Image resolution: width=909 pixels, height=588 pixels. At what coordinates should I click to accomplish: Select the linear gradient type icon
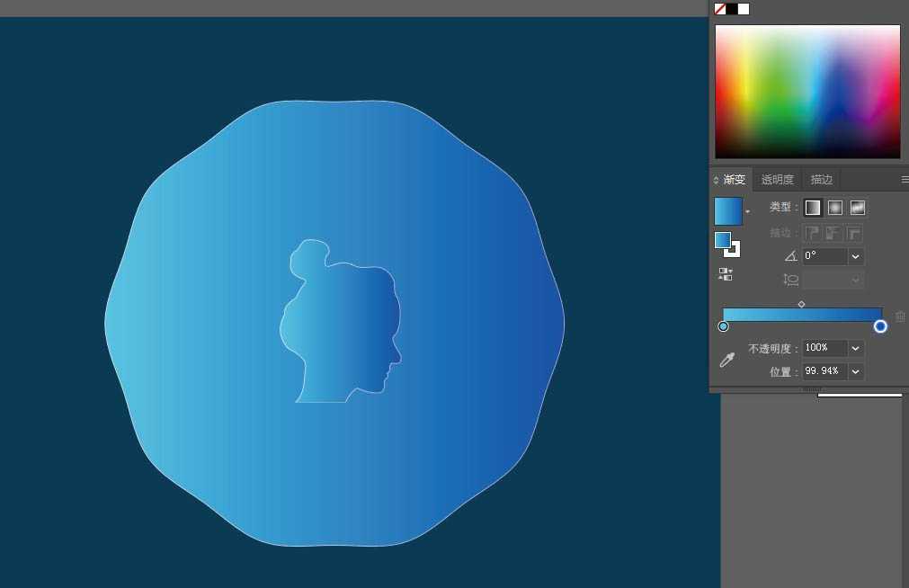813,208
